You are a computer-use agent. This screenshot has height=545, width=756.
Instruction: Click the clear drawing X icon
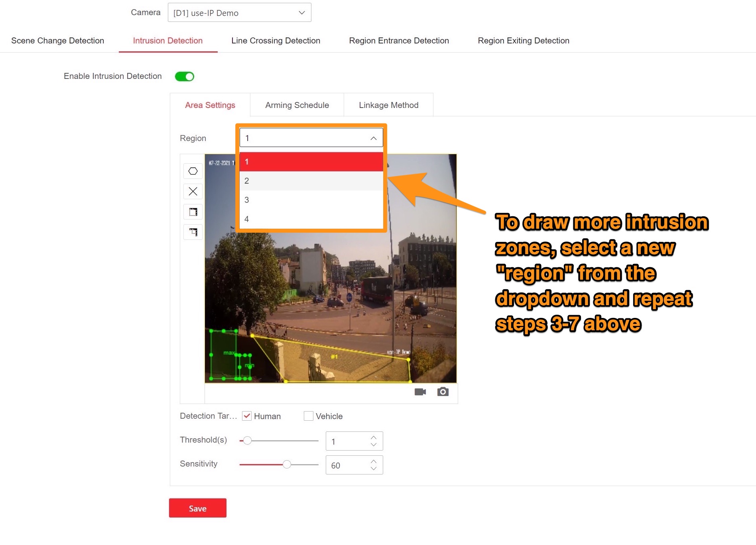pyautogui.click(x=193, y=192)
